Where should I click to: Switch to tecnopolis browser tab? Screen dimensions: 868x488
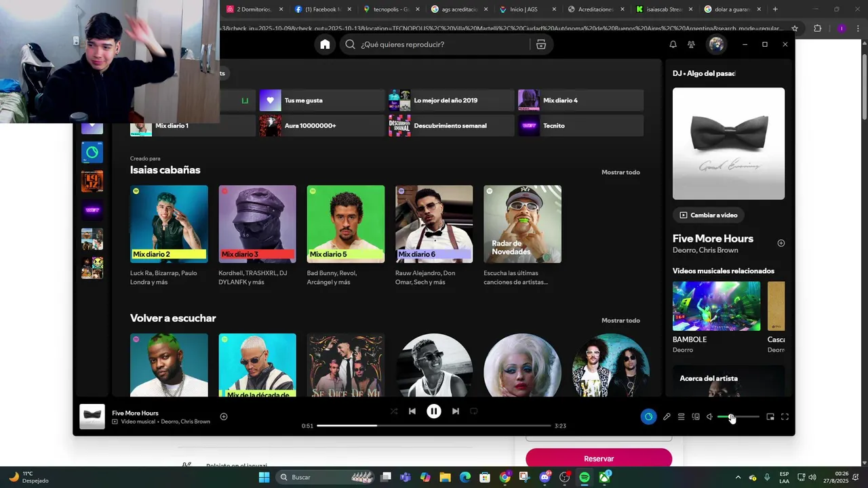pos(392,9)
